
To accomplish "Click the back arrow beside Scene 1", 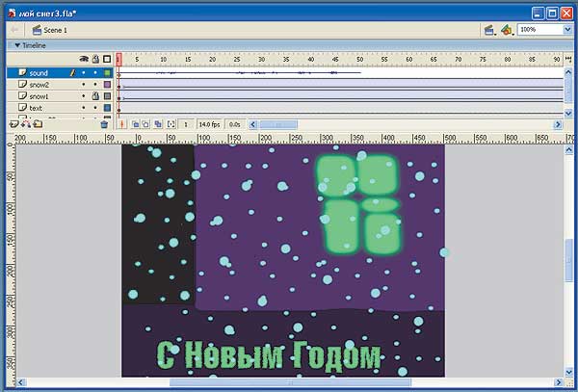I will [14, 30].
